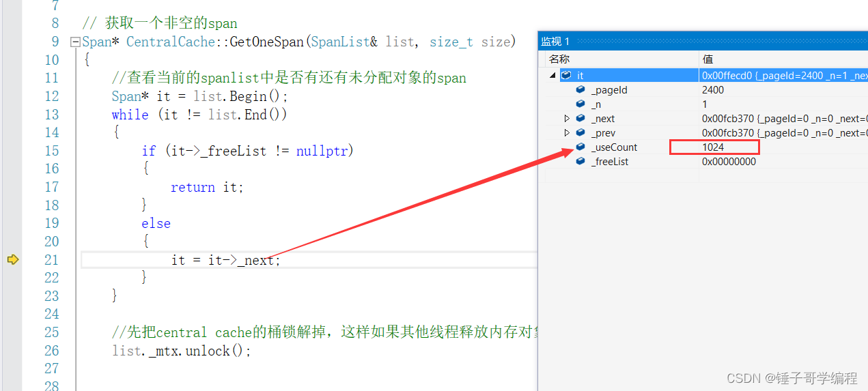868x391 pixels.
Task: Click 'GetOneSpan' function name on line 9
Action: [266, 42]
